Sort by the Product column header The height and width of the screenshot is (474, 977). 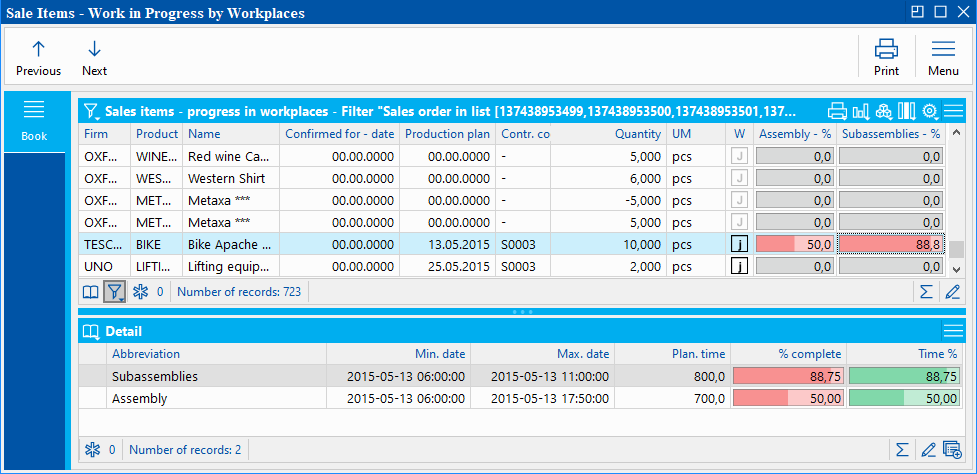(157, 134)
